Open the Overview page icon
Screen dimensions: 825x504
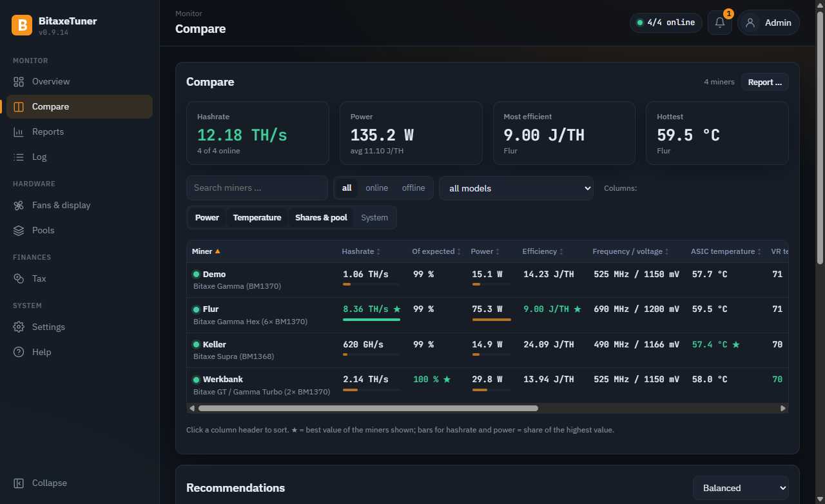tap(19, 81)
